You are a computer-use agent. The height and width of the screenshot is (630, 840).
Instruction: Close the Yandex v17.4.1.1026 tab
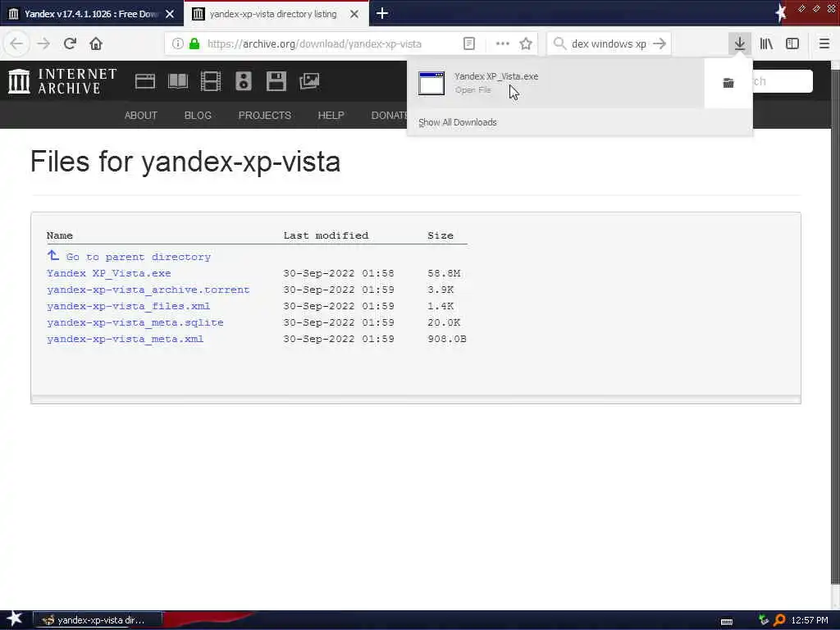point(170,14)
